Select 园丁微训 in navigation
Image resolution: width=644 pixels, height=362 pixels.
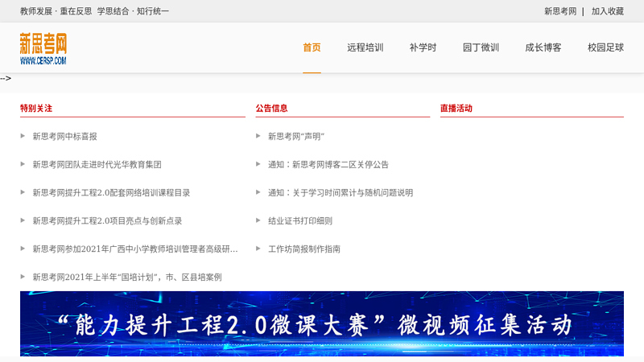pos(481,47)
